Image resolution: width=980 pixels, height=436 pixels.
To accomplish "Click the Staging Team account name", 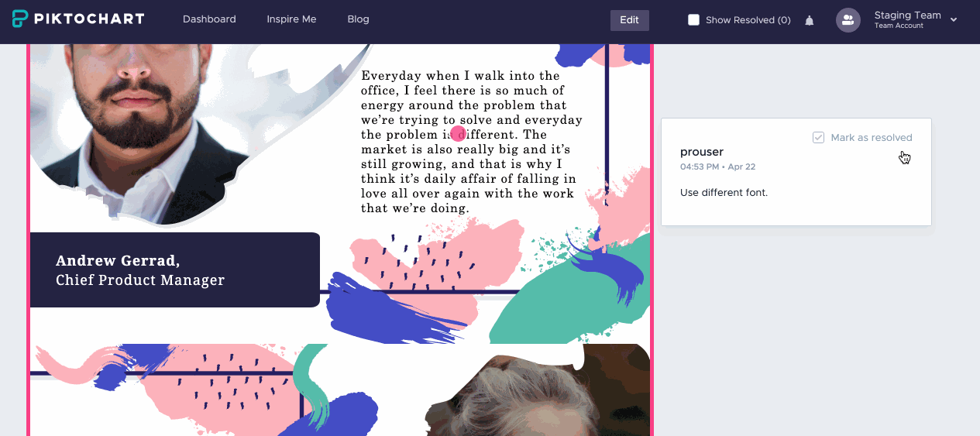I will click(907, 15).
